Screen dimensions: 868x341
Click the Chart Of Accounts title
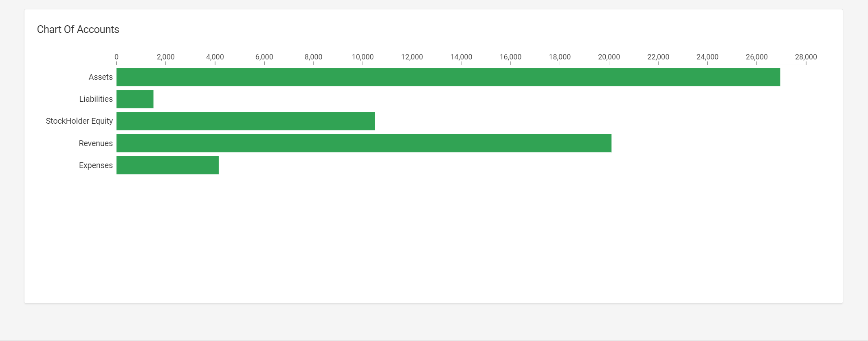click(x=78, y=30)
